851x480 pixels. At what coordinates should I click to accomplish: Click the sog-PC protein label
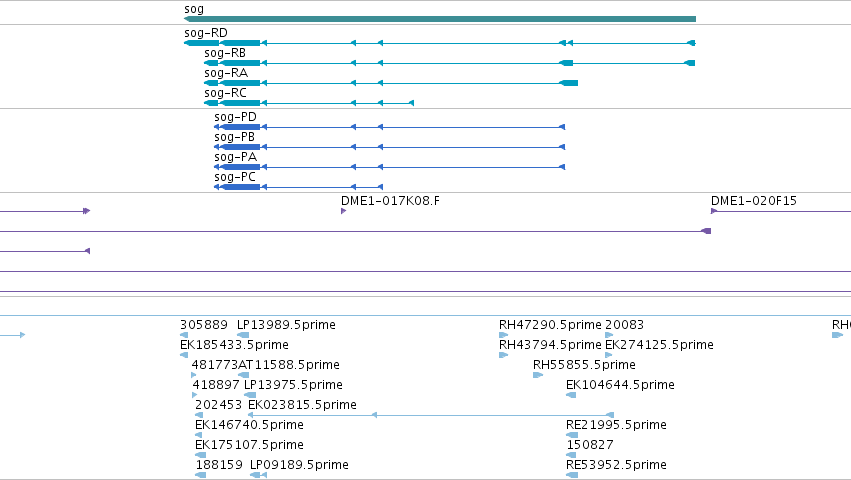pos(234,178)
